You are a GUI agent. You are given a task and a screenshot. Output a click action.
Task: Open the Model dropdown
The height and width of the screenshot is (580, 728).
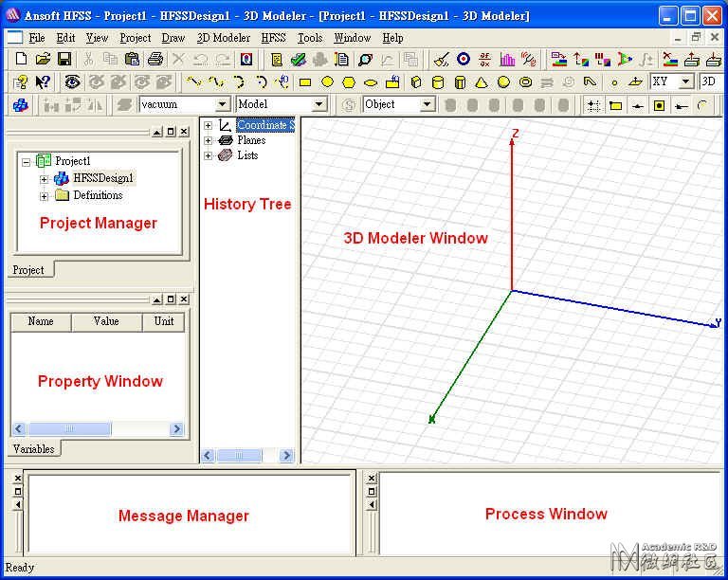point(318,104)
